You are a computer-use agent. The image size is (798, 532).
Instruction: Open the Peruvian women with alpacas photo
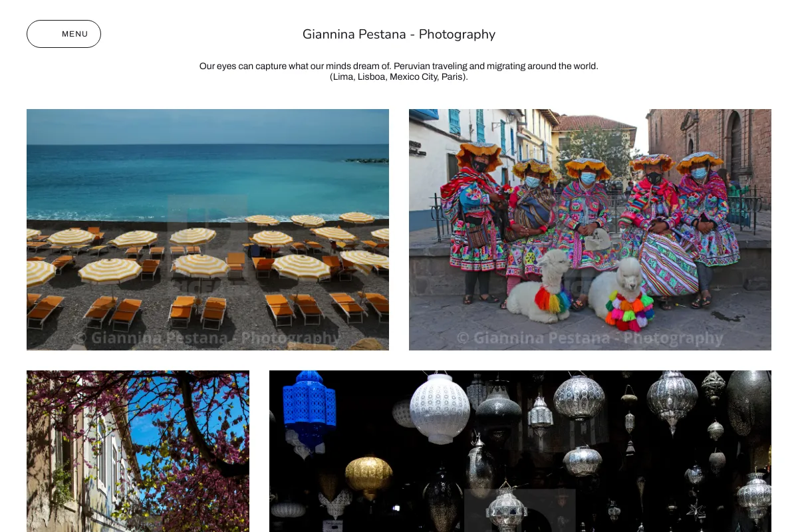point(590,229)
